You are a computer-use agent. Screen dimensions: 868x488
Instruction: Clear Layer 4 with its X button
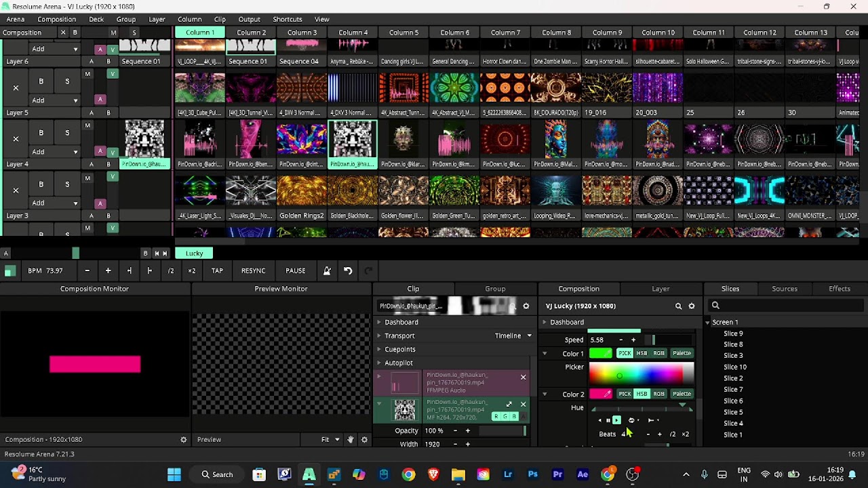16,139
